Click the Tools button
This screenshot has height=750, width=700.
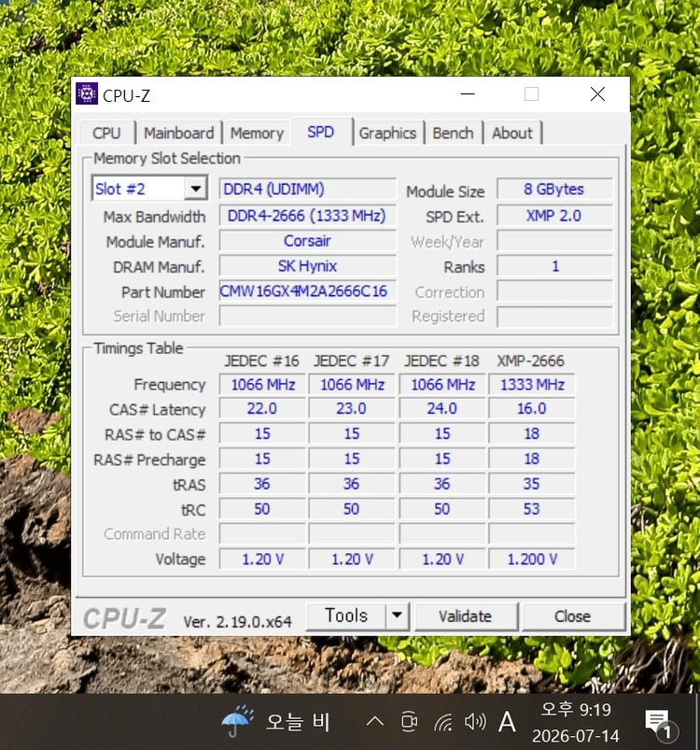pos(346,616)
